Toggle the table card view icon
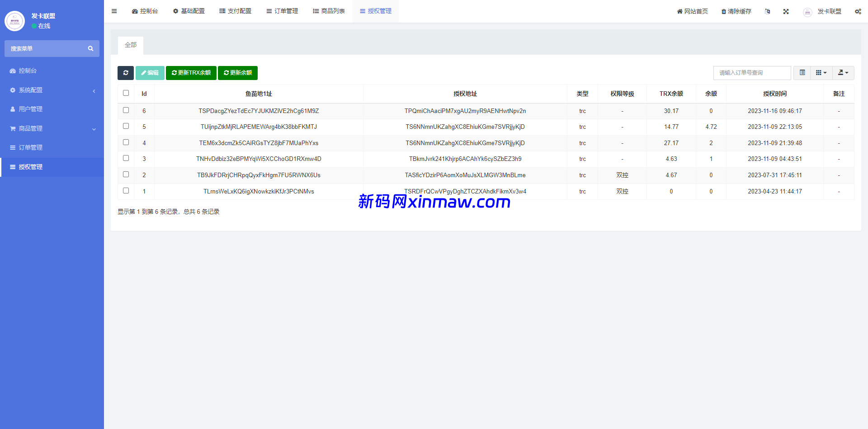Viewport: 868px width, 429px height. [802, 73]
